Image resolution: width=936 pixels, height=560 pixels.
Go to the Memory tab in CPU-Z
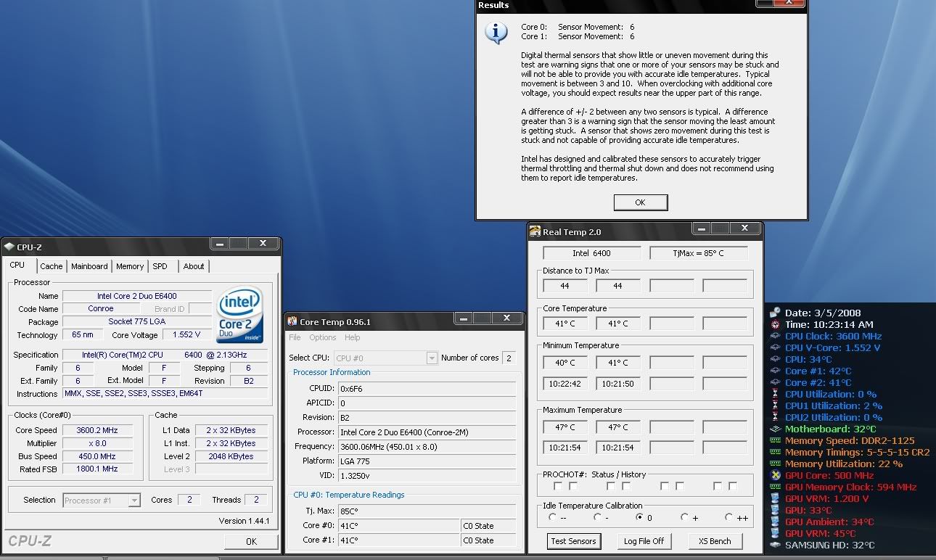tap(130, 266)
